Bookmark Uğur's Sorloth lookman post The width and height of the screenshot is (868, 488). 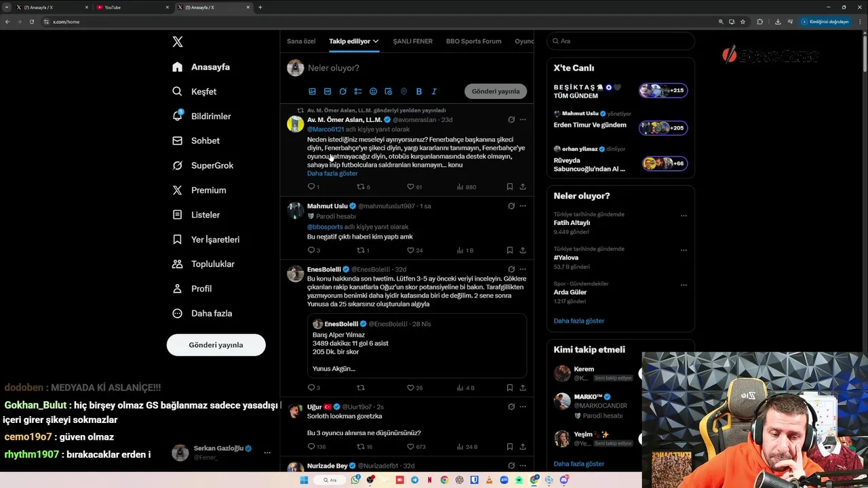pyautogui.click(x=509, y=447)
